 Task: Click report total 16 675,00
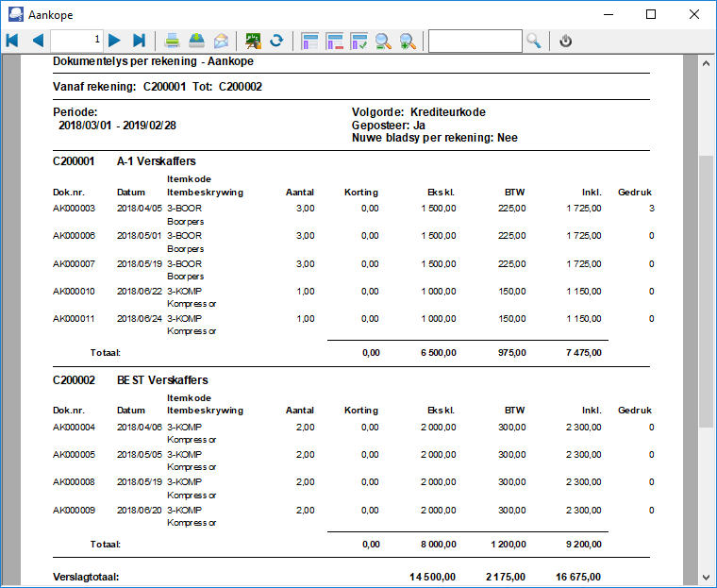point(578,577)
